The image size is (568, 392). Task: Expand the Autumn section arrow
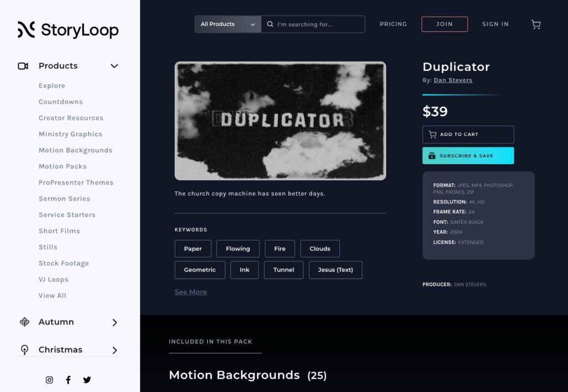point(114,322)
